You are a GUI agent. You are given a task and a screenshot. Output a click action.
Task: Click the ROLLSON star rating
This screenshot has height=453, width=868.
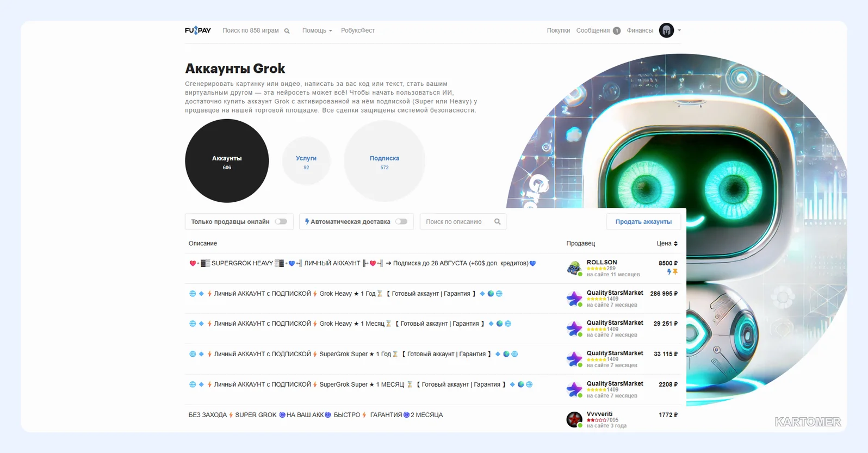[x=596, y=269]
